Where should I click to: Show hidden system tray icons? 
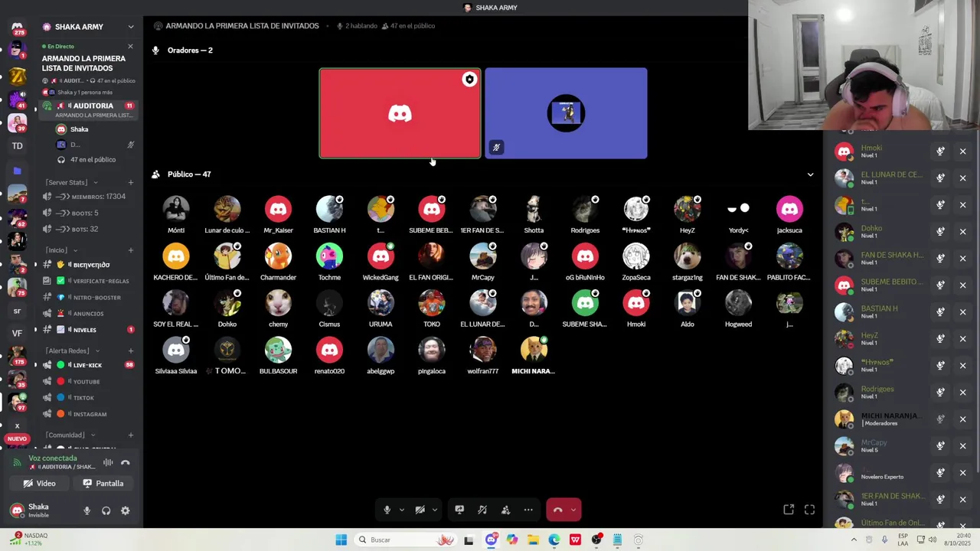tap(854, 540)
